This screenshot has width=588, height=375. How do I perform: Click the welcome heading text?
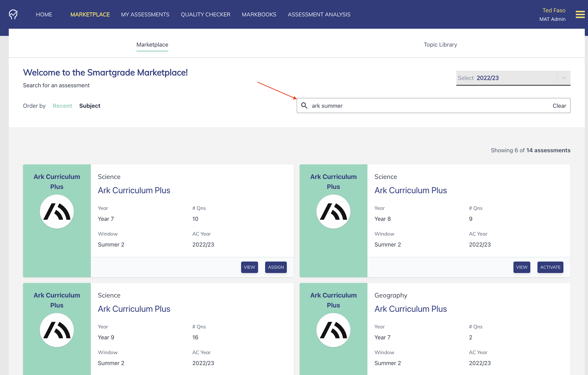(x=105, y=73)
